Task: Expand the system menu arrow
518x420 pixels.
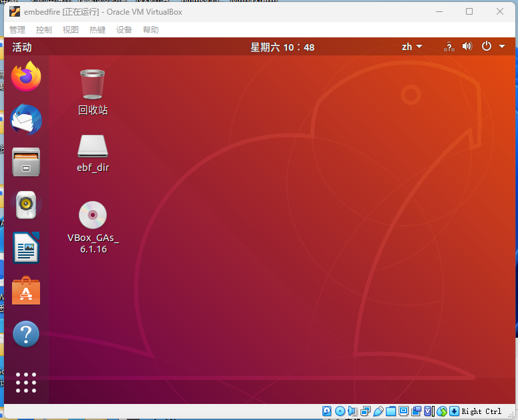Action: point(502,47)
